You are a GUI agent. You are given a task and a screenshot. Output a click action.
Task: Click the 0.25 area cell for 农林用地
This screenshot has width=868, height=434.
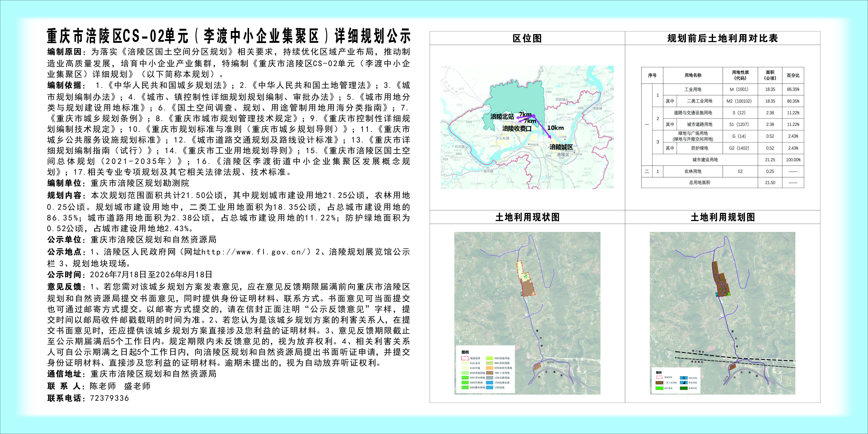pos(770,171)
